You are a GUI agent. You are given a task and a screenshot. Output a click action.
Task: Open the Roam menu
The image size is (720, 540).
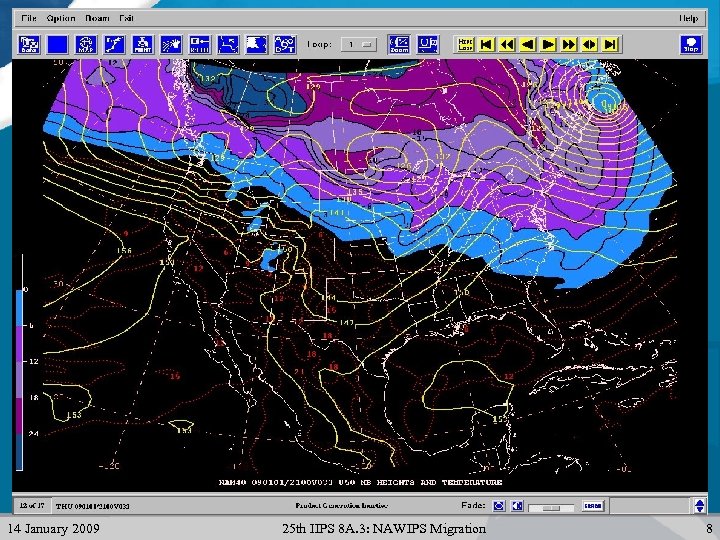[97, 18]
